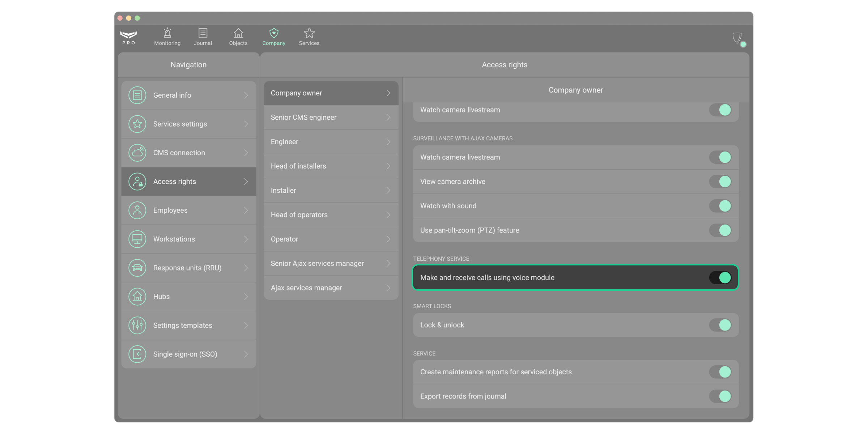Select the Senior CMS engineer role

[331, 117]
